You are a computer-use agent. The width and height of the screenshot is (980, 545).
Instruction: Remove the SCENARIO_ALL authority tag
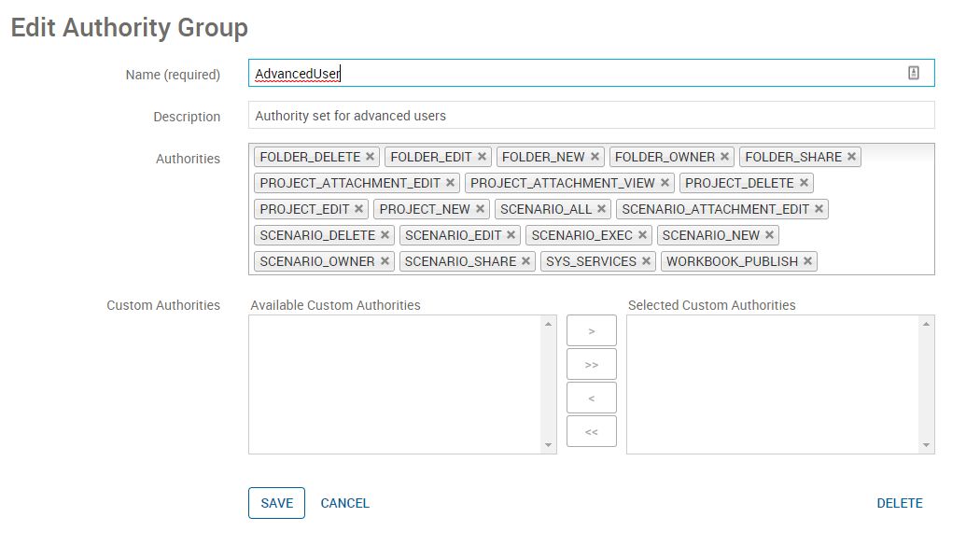(x=601, y=209)
